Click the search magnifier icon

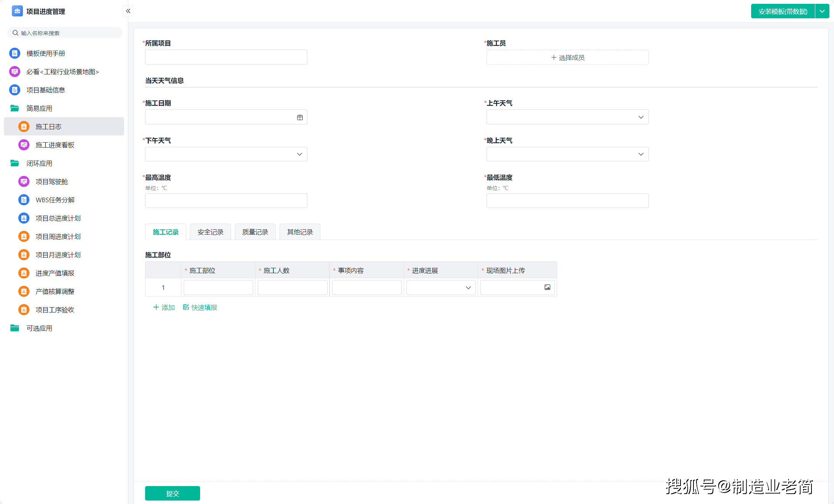[x=15, y=33]
